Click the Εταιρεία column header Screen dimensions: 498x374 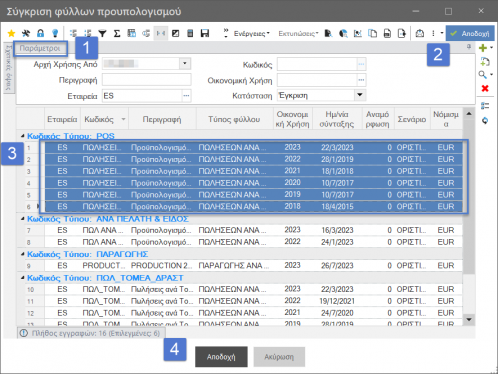(x=62, y=119)
